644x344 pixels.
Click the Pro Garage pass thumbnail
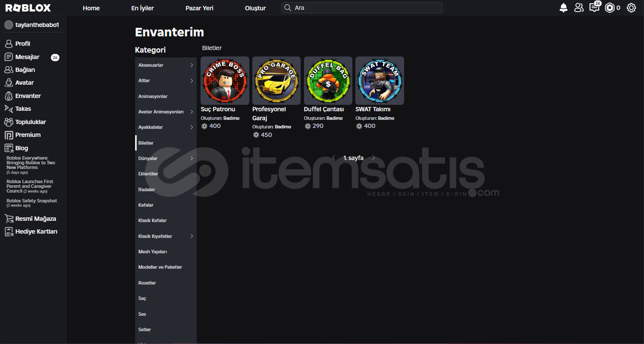[276, 80]
